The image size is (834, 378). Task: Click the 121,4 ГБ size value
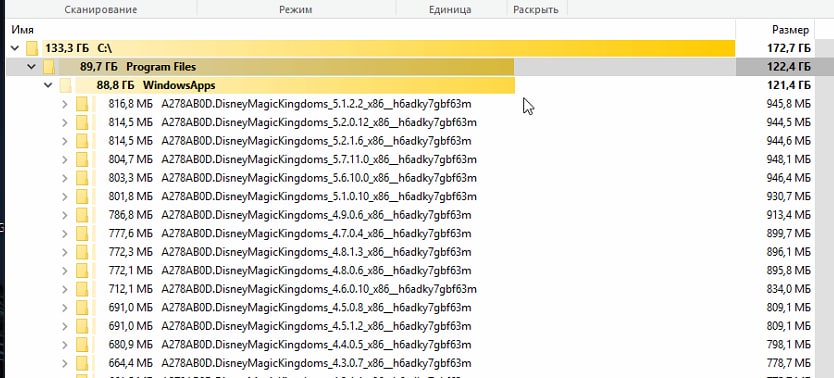(789, 86)
